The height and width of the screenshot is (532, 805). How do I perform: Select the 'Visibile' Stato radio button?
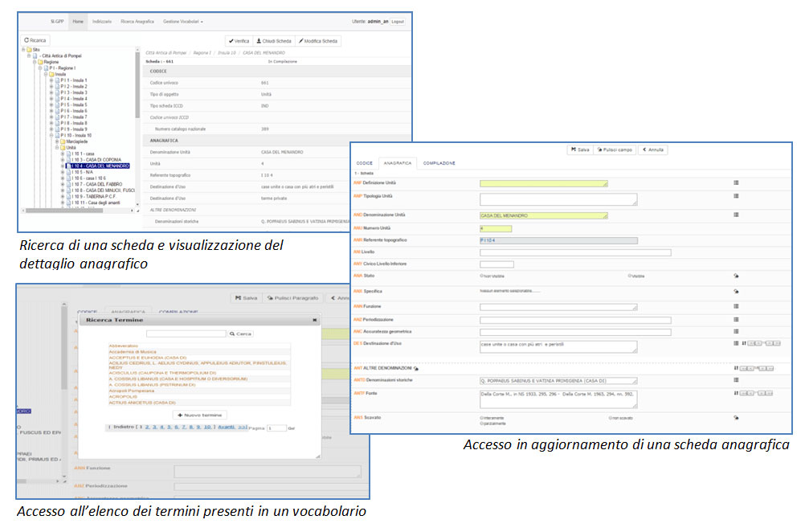(629, 275)
